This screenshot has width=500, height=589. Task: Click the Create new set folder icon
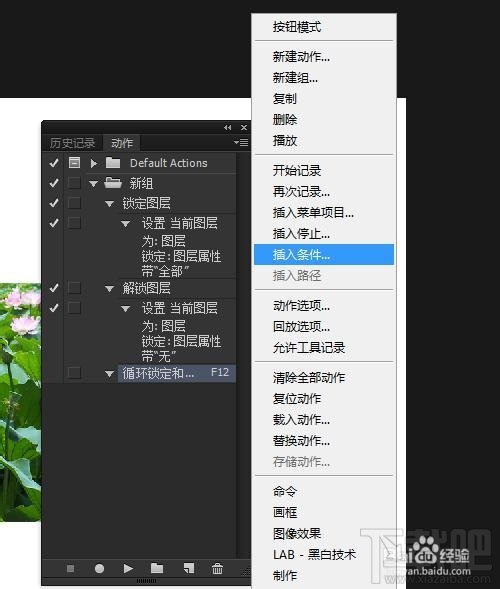click(157, 568)
